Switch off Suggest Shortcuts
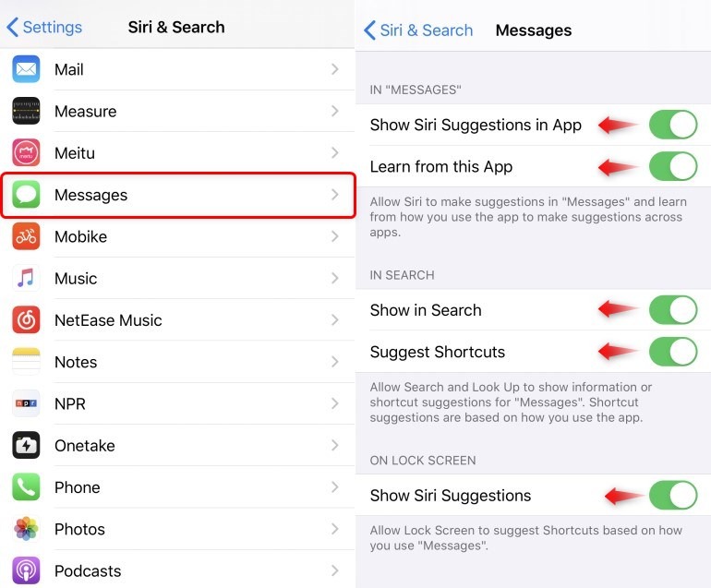The height and width of the screenshot is (588, 711). (673, 352)
